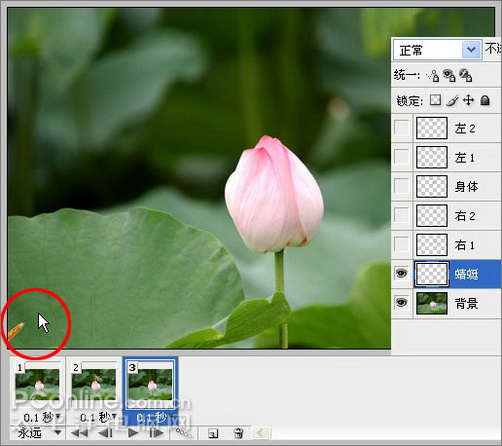Click the unify layer visibility icon
The image size is (502, 446).
tap(449, 76)
